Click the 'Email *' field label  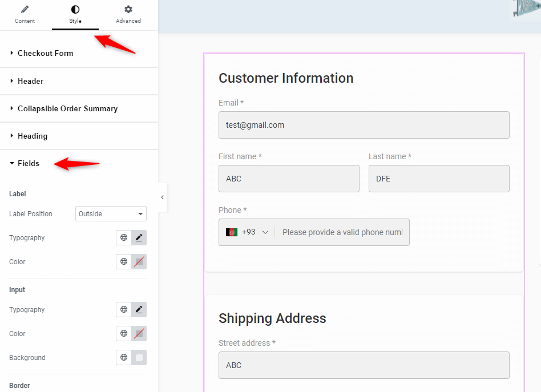pos(231,103)
